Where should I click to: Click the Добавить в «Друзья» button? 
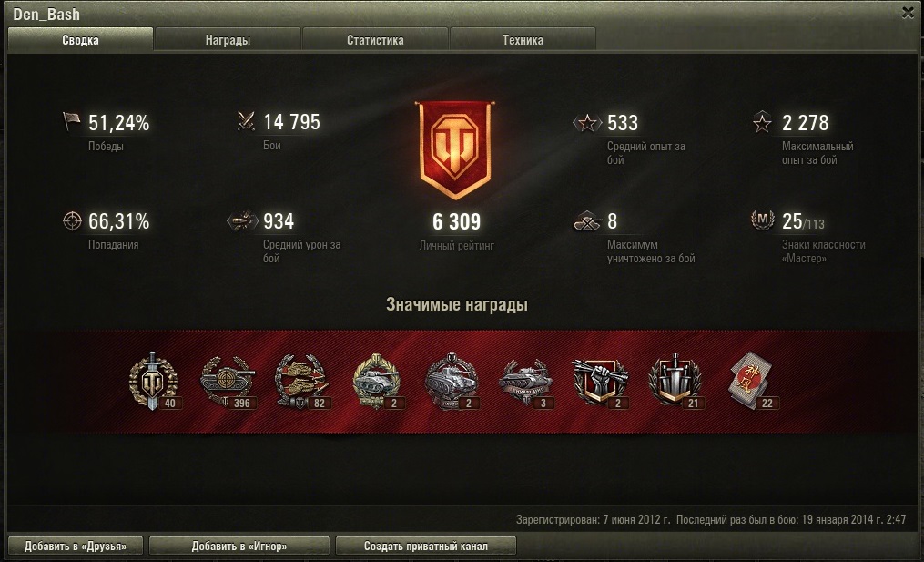tap(76, 547)
